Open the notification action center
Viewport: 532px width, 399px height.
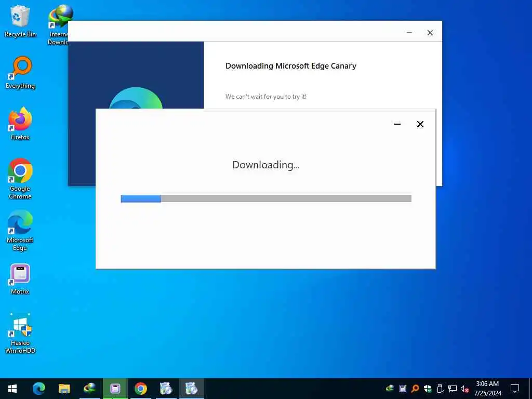515,389
